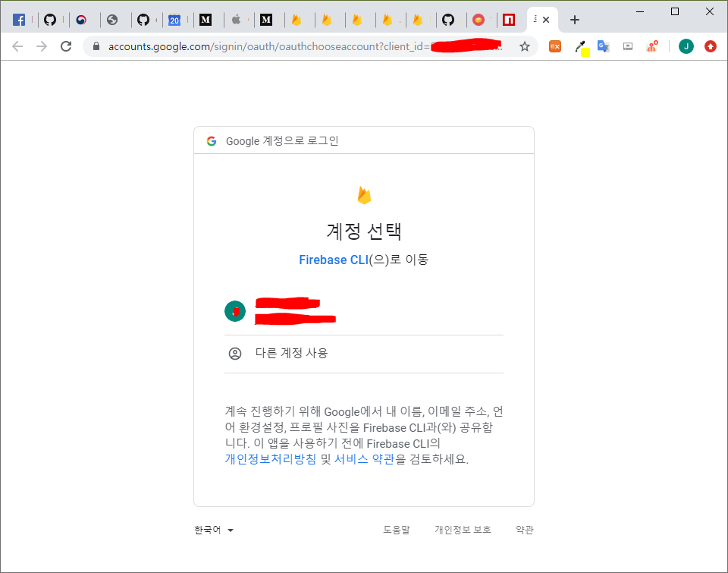Open 서비스 약관 link

tap(365, 459)
